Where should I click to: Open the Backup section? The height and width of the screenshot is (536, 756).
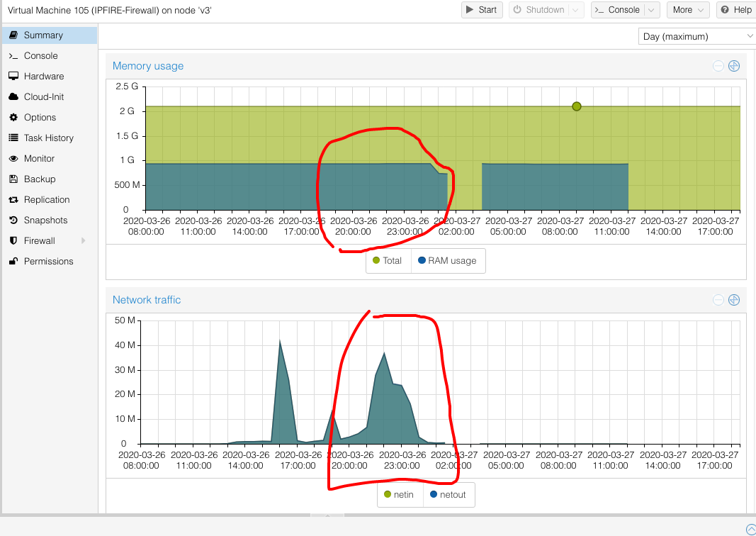tap(50, 179)
